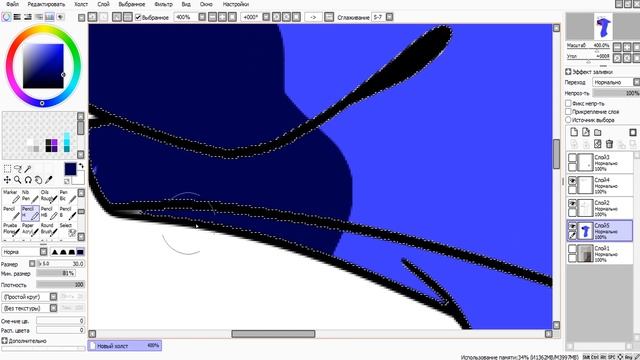Choose the Marker brush

coord(11,196)
